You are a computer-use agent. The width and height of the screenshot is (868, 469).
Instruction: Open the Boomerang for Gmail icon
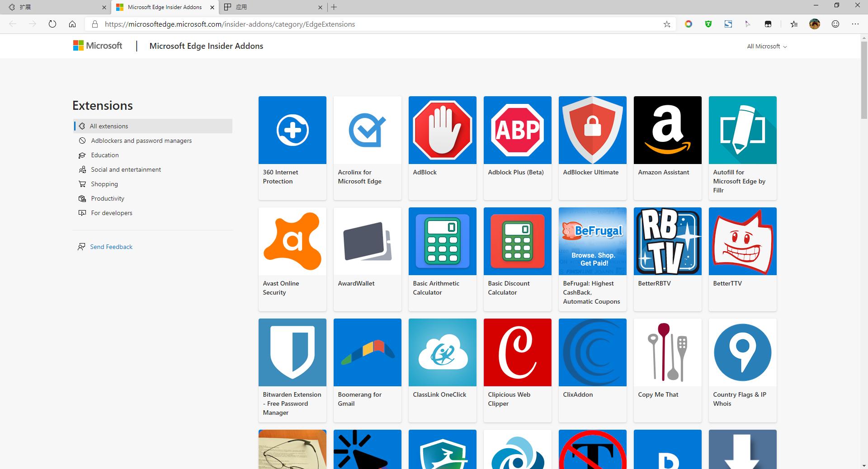[x=368, y=352]
